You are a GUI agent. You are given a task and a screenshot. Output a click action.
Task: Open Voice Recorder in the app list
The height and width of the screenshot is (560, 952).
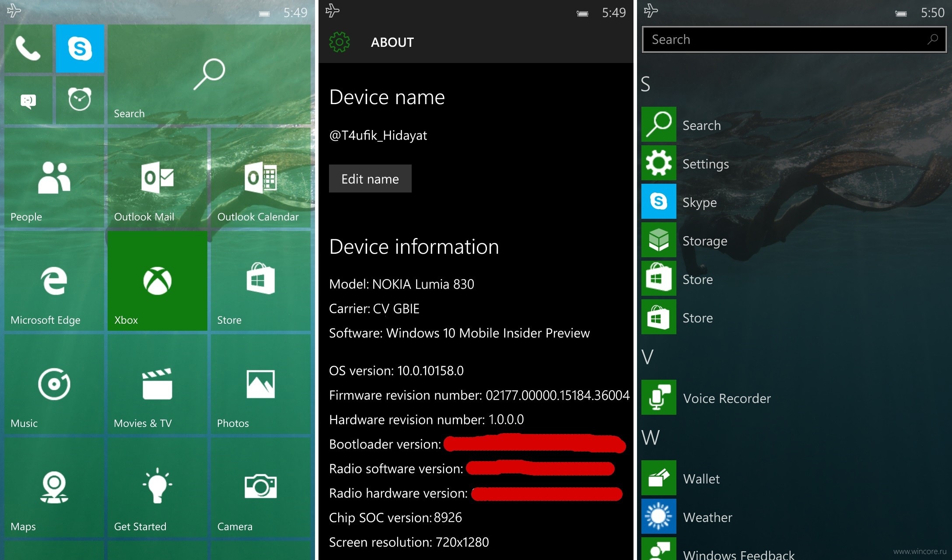click(794, 398)
